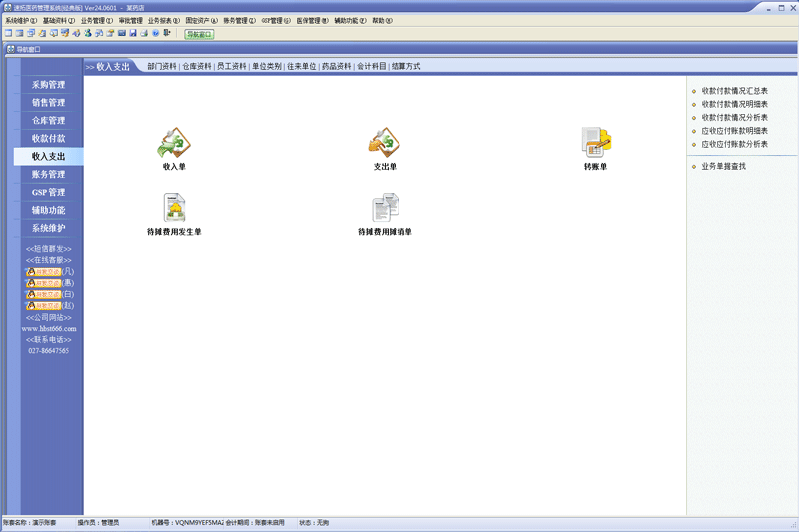799x532 pixels.
Task: Open the 审批管理 menu
Action: click(131, 21)
